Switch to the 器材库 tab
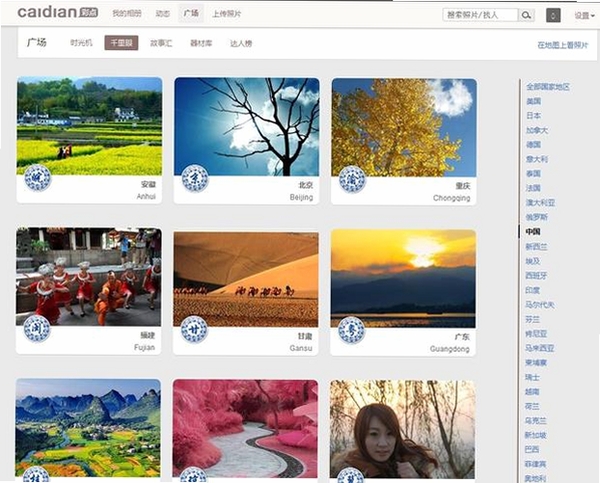The image size is (600, 483). [201, 43]
